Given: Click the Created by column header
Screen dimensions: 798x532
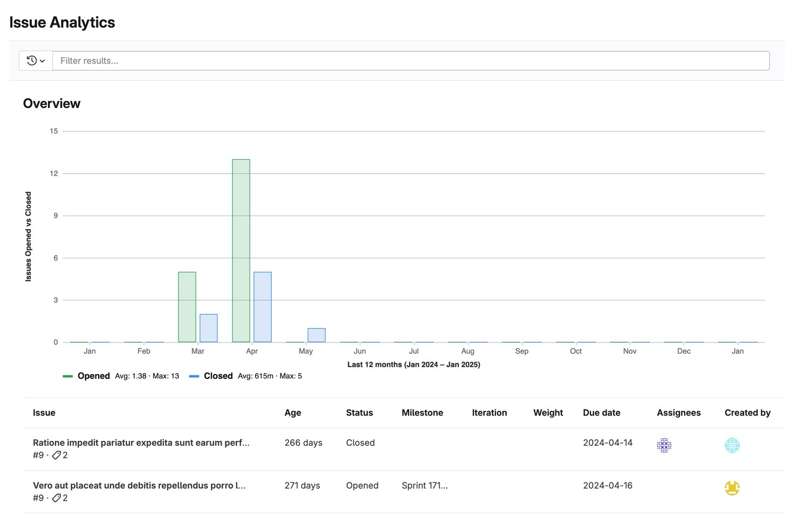Looking at the screenshot, I should click(x=748, y=413).
